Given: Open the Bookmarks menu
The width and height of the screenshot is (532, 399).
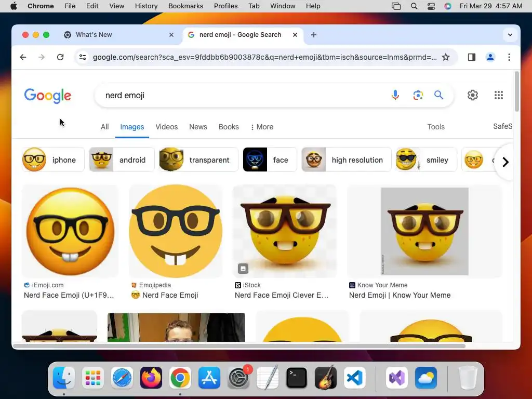Looking at the screenshot, I should tap(186, 6).
